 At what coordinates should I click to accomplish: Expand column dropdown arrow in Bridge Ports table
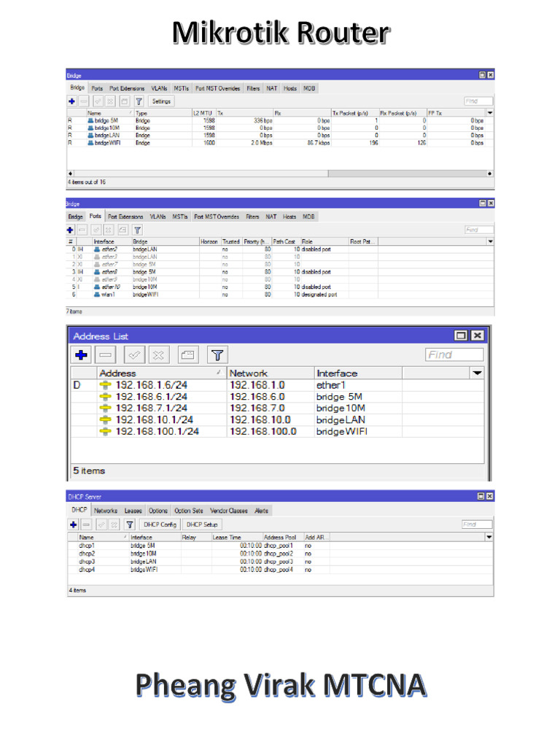(489, 241)
